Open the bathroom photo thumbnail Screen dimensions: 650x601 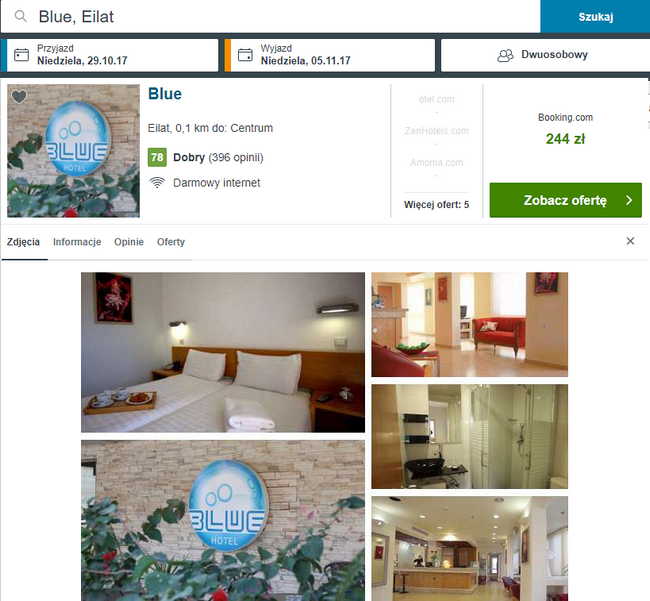coord(469,436)
